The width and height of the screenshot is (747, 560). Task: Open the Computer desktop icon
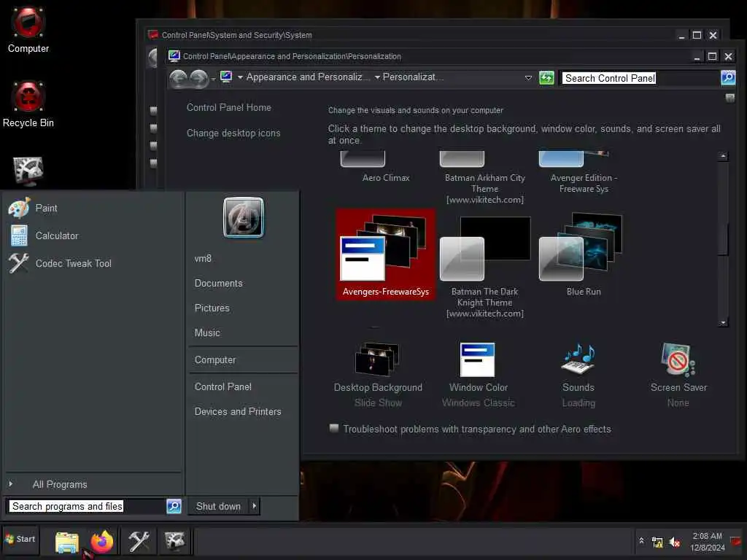28,29
